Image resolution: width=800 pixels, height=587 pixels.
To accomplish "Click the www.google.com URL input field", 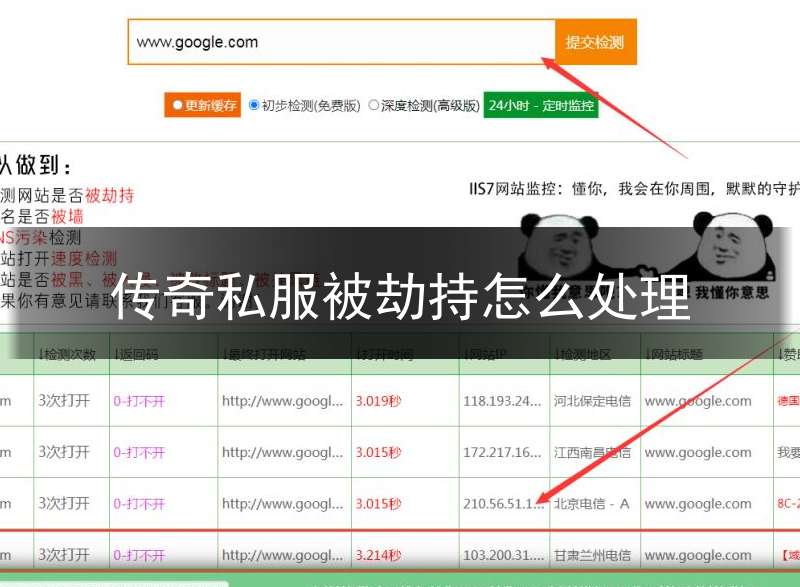I will tap(341, 42).
